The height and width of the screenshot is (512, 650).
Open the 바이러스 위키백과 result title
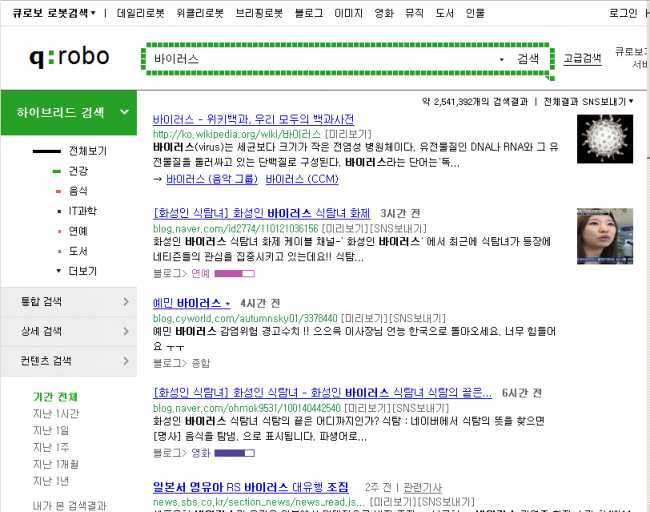point(253,120)
